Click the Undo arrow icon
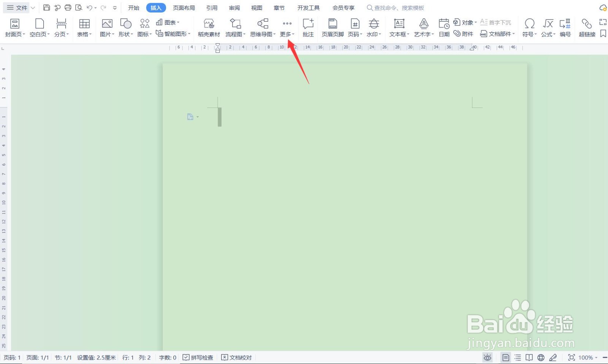This screenshot has height=364, width=608. tap(89, 8)
